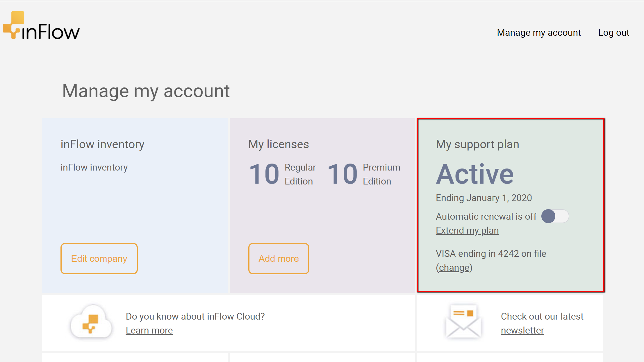Click the Edit company button
The image size is (644, 362).
point(99,259)
